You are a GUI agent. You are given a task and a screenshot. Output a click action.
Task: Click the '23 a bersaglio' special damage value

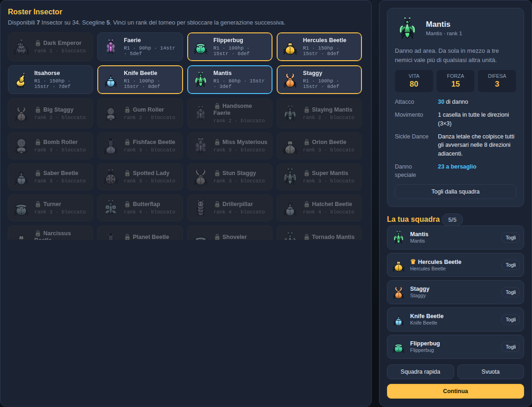[x=457, y=167]
